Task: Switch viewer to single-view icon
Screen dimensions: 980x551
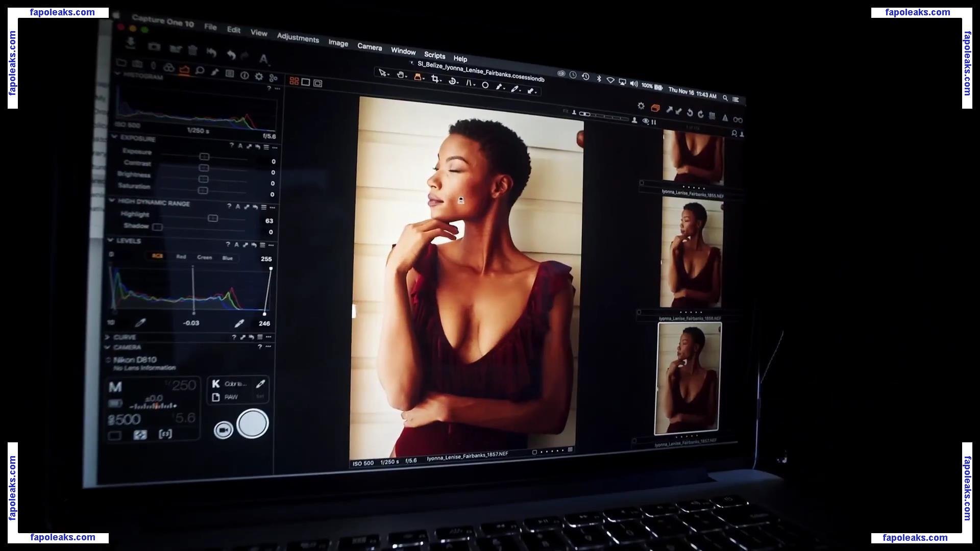Action: coord(306,82)
